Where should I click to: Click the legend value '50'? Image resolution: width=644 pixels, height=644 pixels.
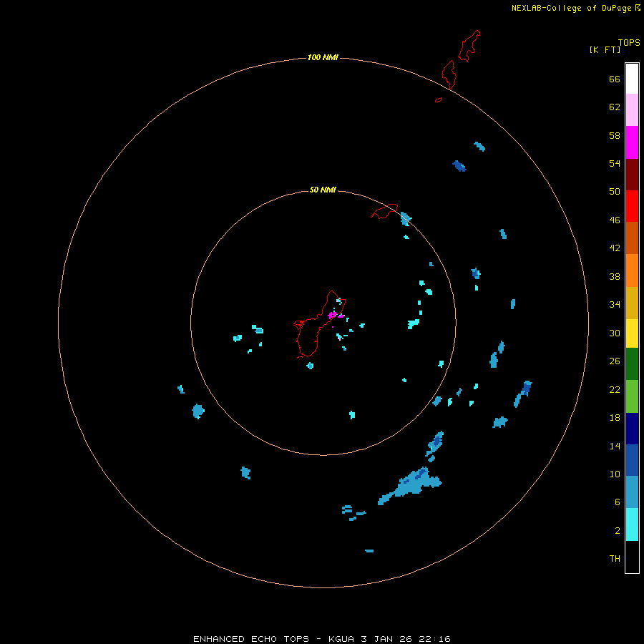[615, 191]
